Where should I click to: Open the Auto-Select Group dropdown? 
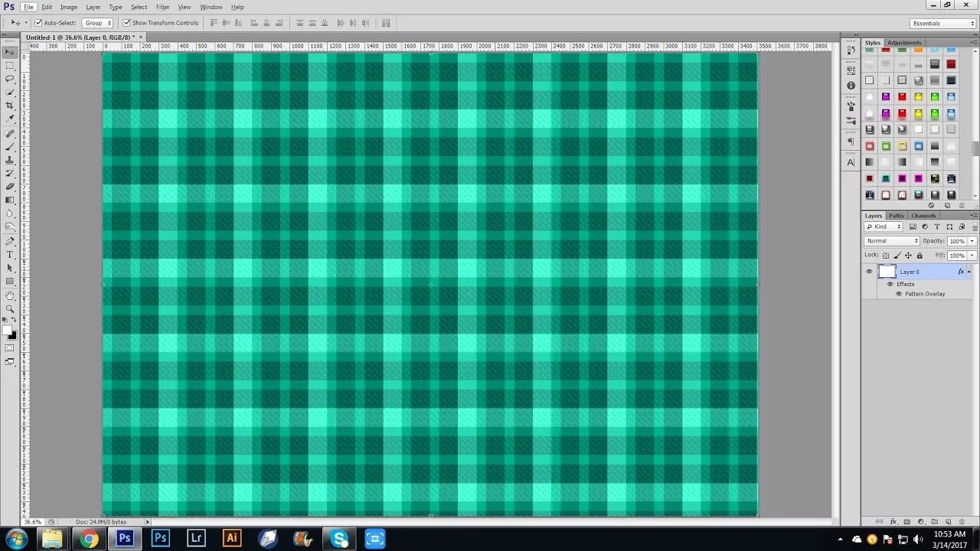click(98, 23)
